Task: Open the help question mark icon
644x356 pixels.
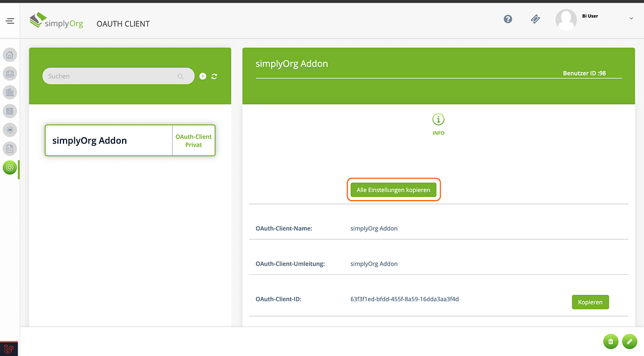Action: click(x=508, y=19)
